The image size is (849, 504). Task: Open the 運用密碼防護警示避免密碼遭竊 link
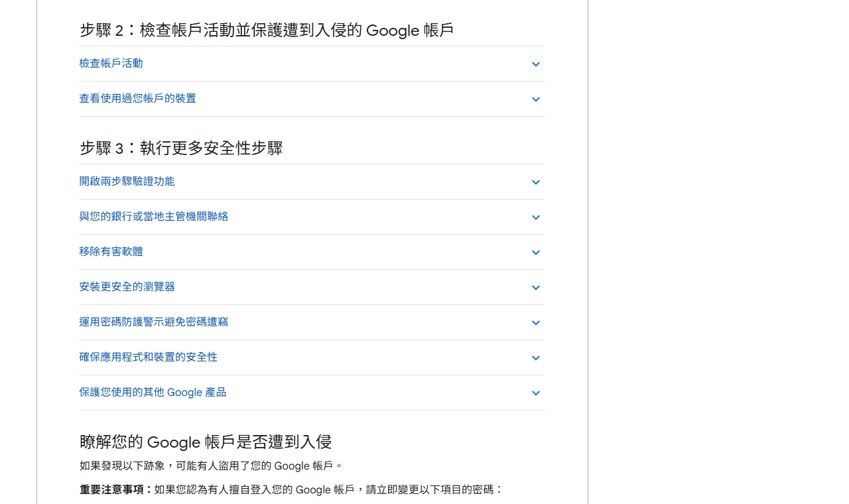tap(153, 322)
